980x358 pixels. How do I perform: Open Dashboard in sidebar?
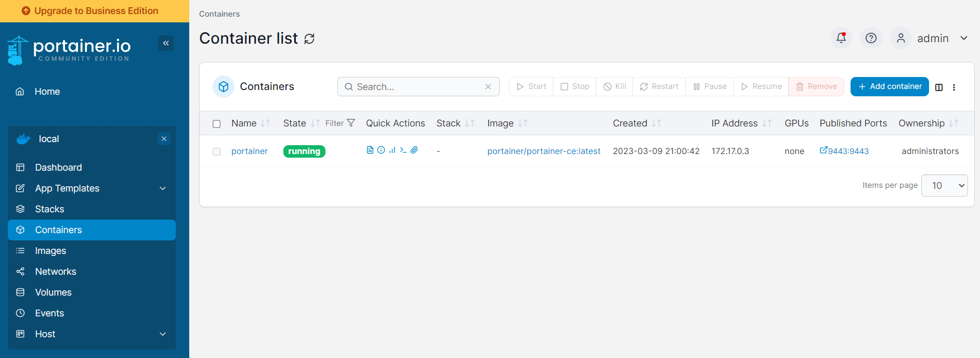[x=92, y=168]
